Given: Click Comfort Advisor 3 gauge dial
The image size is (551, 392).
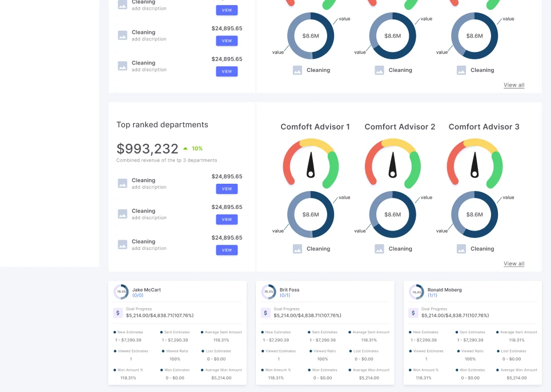Looking at the screenshot, I should [x=474, y=163].
